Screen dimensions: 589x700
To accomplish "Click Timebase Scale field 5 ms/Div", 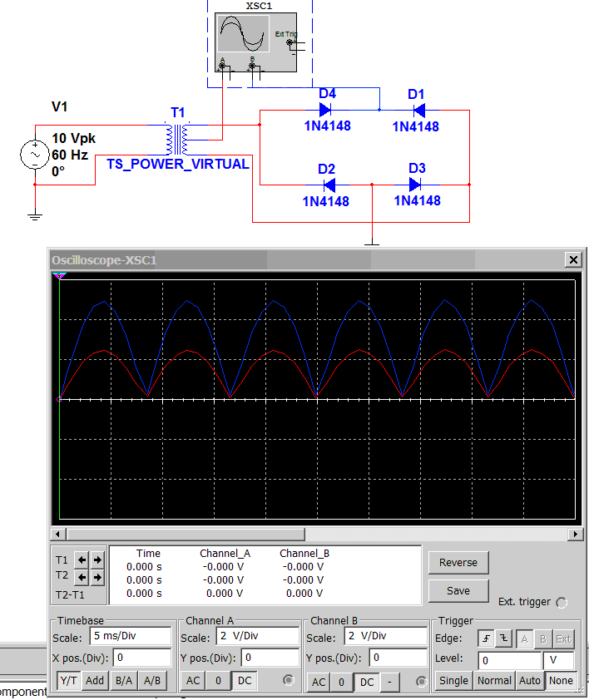I will point(131,636).
